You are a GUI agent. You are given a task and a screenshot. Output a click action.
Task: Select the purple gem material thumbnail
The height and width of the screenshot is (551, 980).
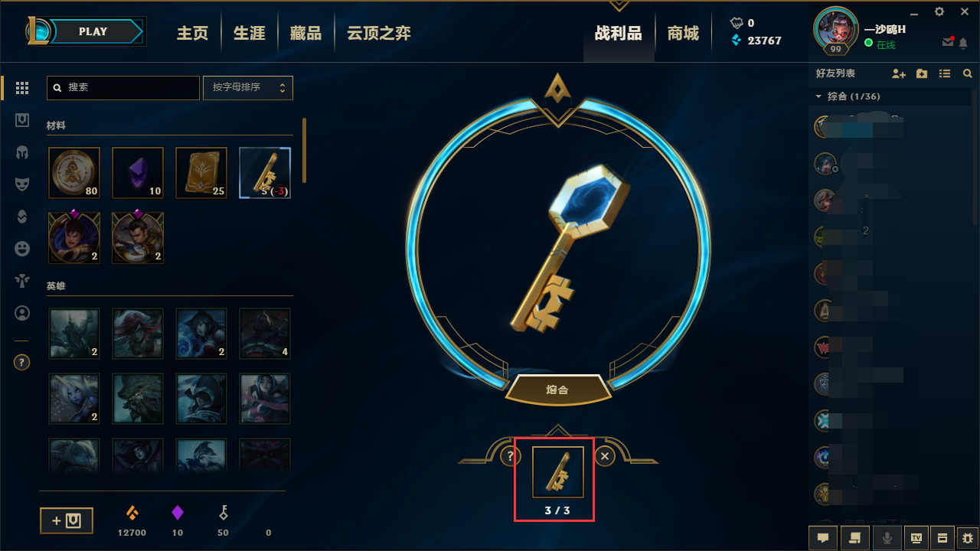[x=138, y=173]
